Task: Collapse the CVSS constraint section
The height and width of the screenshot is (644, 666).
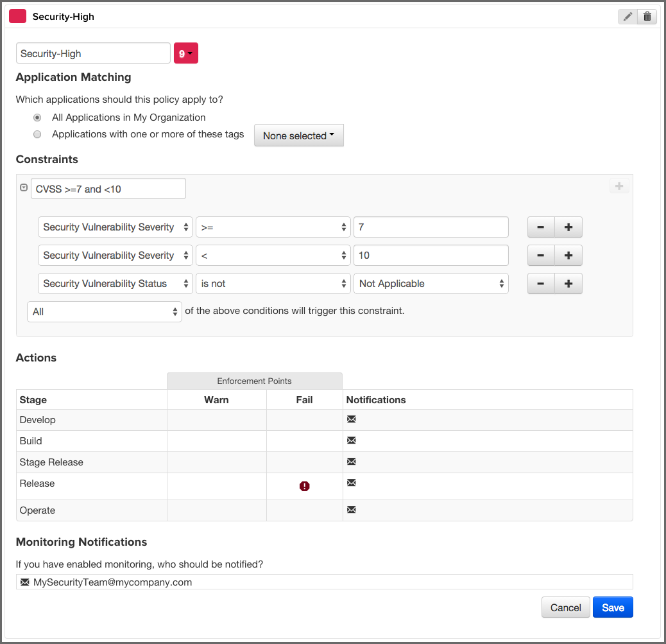Action: (24, 187)
